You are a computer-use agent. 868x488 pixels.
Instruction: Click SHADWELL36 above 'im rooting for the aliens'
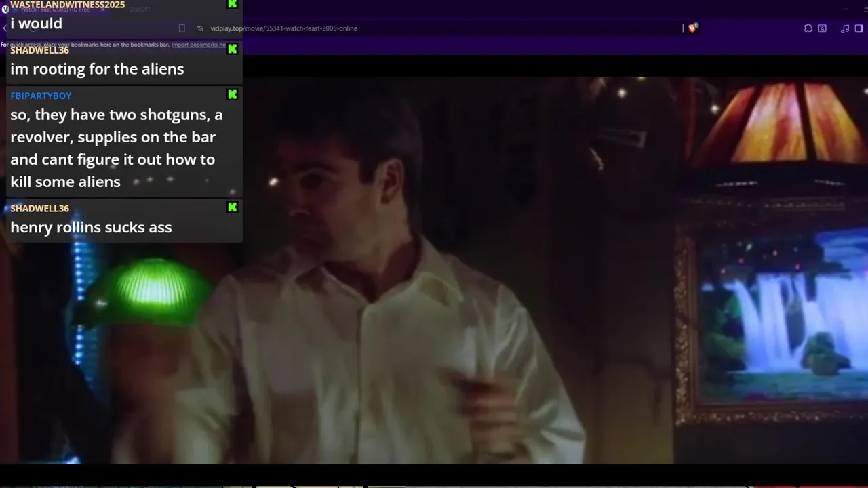pos(39,50)
